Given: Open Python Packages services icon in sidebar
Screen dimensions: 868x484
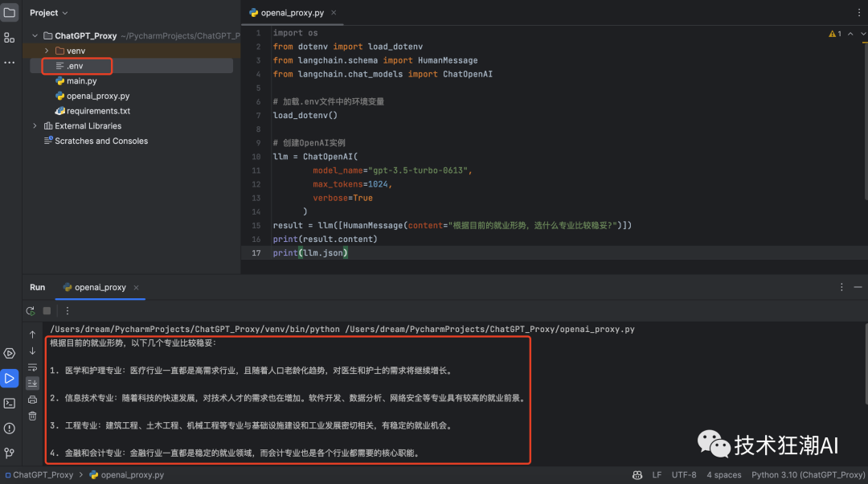Looking at the screenshot, I should point(10,353).
